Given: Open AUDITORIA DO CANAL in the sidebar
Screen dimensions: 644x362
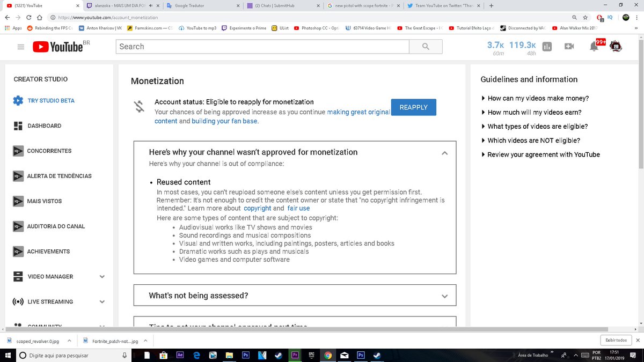Looking at the screenshot, I should tap(56, 226).
